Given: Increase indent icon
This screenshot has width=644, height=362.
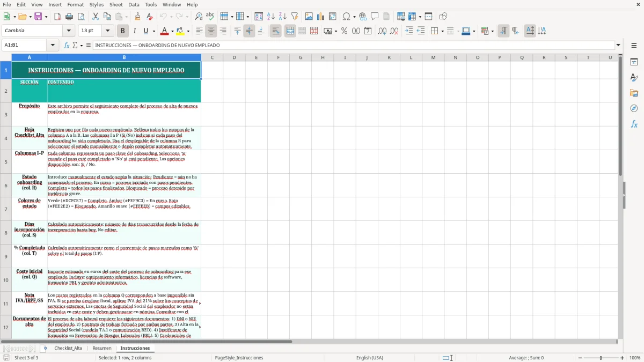Looking at the screenshot, I should coord(409,31).
